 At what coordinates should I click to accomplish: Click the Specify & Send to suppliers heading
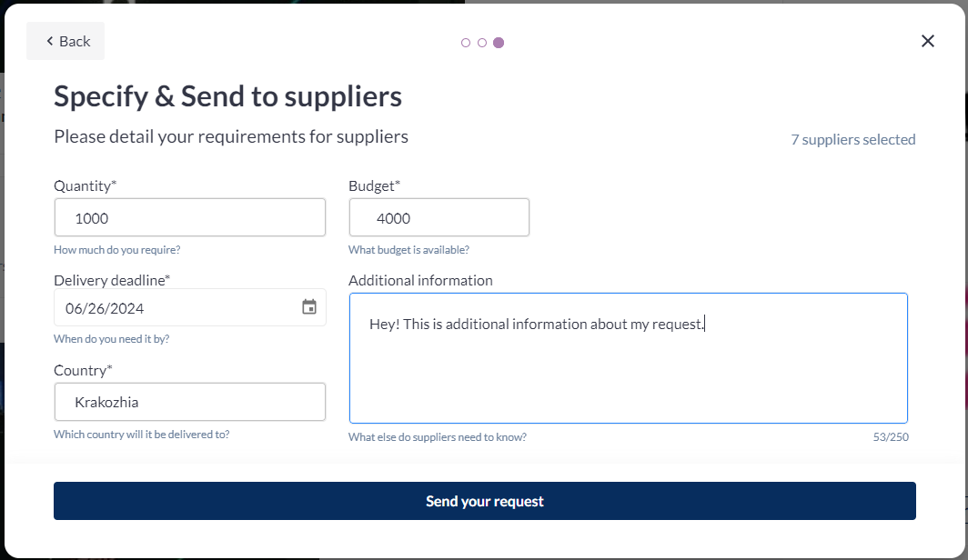[x=227, y=96]
